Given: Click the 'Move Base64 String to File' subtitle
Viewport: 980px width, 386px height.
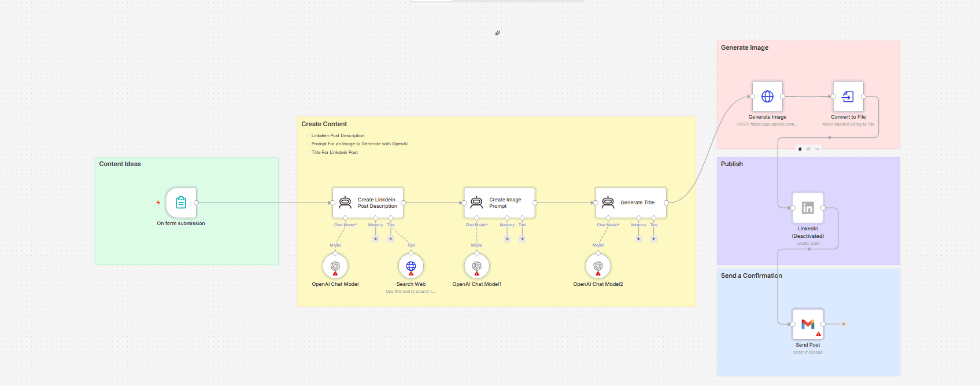Looking at the screenshot, I should (848, 124).
